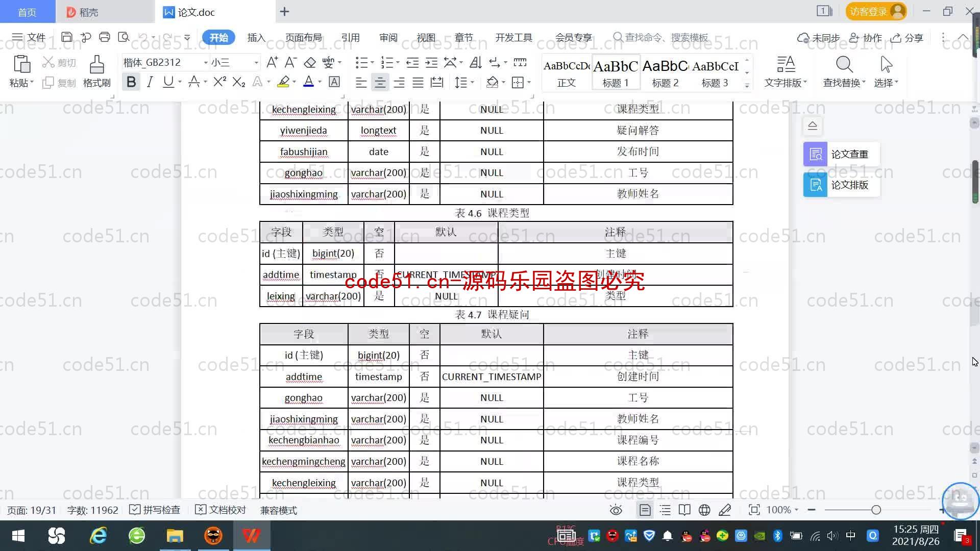
Task: Drag the zoom slider in status bar
Action: tap(874, 510)
